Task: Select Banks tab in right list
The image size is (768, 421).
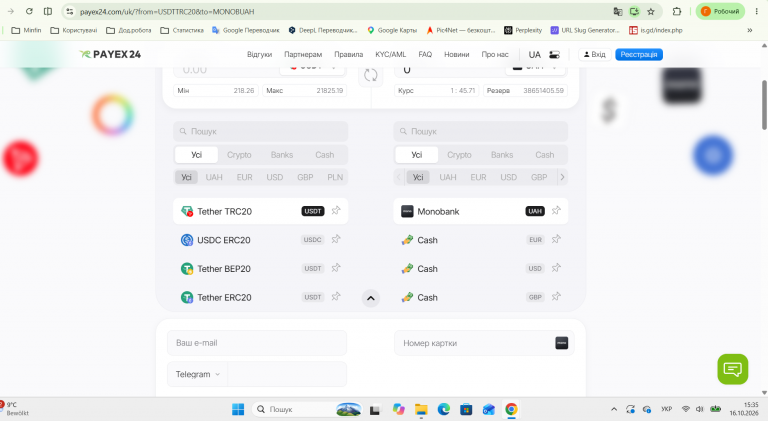Action: 502,155
